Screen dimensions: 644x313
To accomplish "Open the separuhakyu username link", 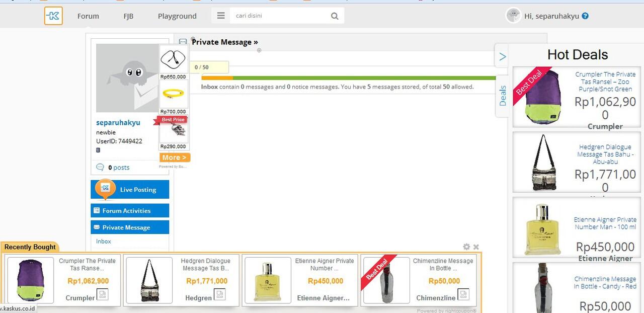I will pos(118,122).
